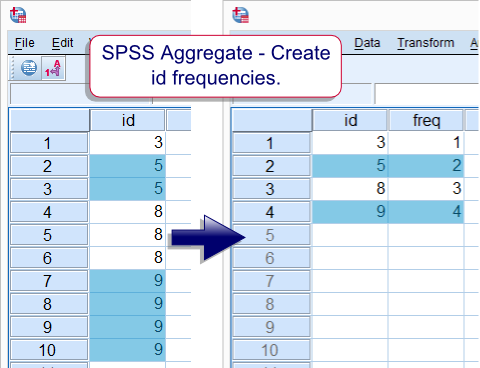This screenshot has width=480, height=368.
Task: Select row header 5 in left window
Action: (49, 235)
